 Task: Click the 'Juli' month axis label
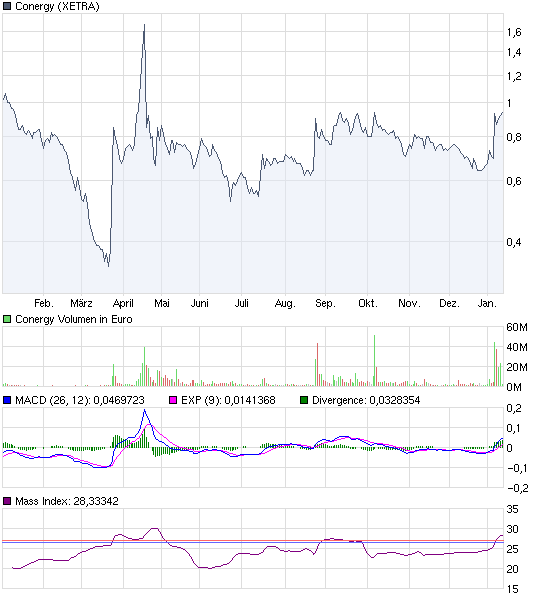click(x=241, y=303)
